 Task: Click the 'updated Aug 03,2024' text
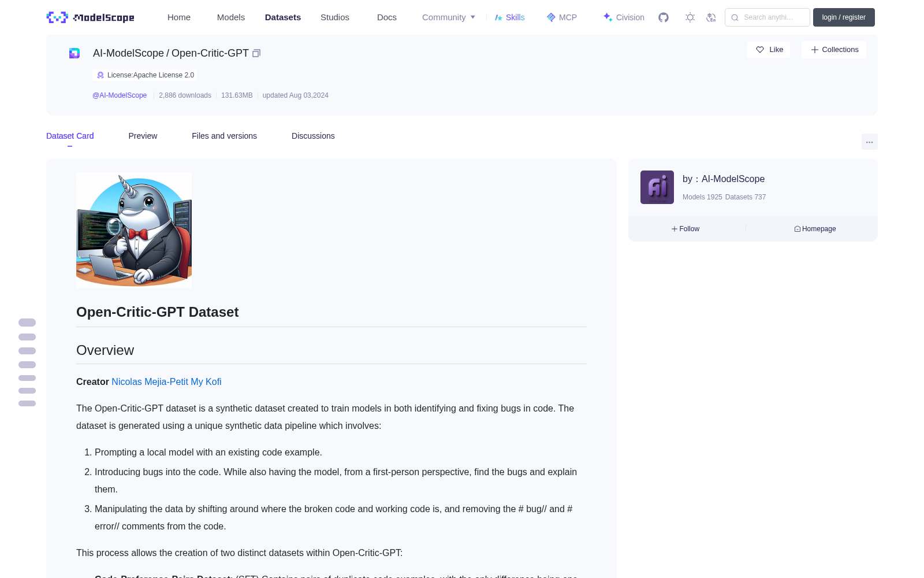click(296, 95)
